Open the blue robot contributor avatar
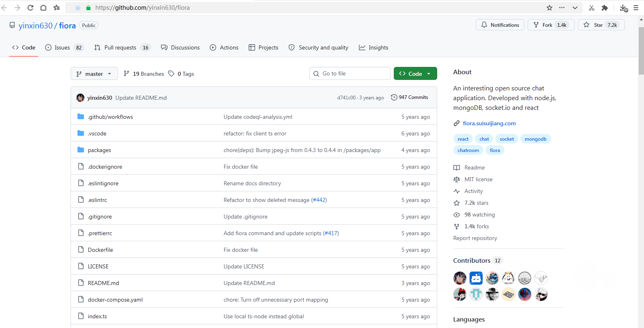 (476, 278)
